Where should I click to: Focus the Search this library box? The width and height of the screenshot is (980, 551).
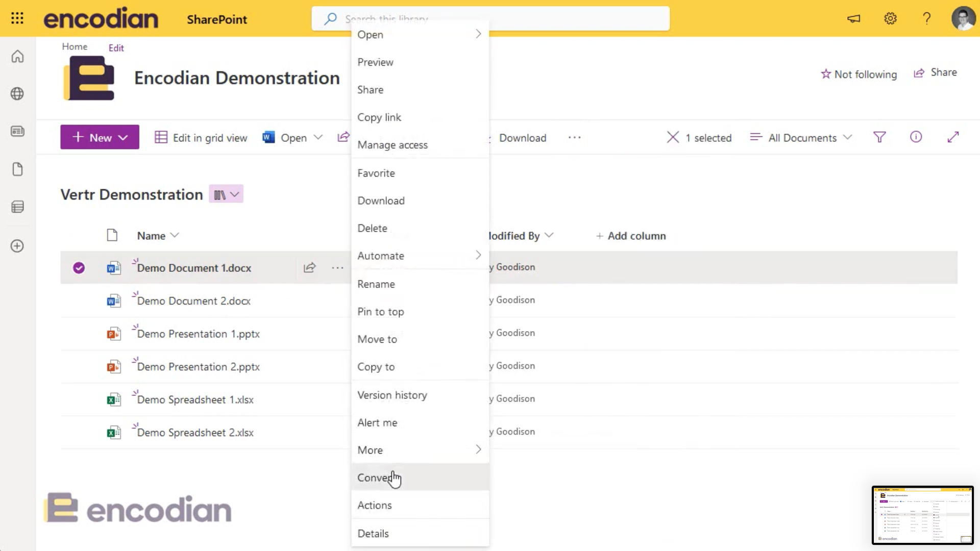pyautogui.click(x=491, y=19)
